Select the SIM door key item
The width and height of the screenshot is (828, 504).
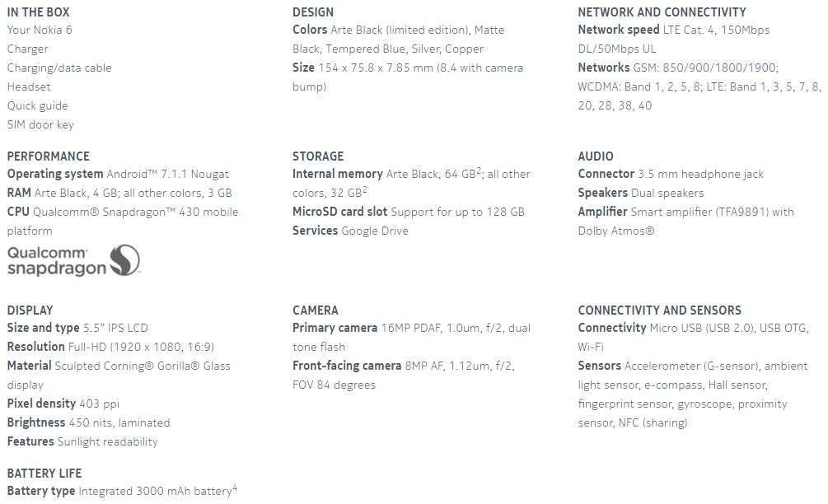pos(40,124)
